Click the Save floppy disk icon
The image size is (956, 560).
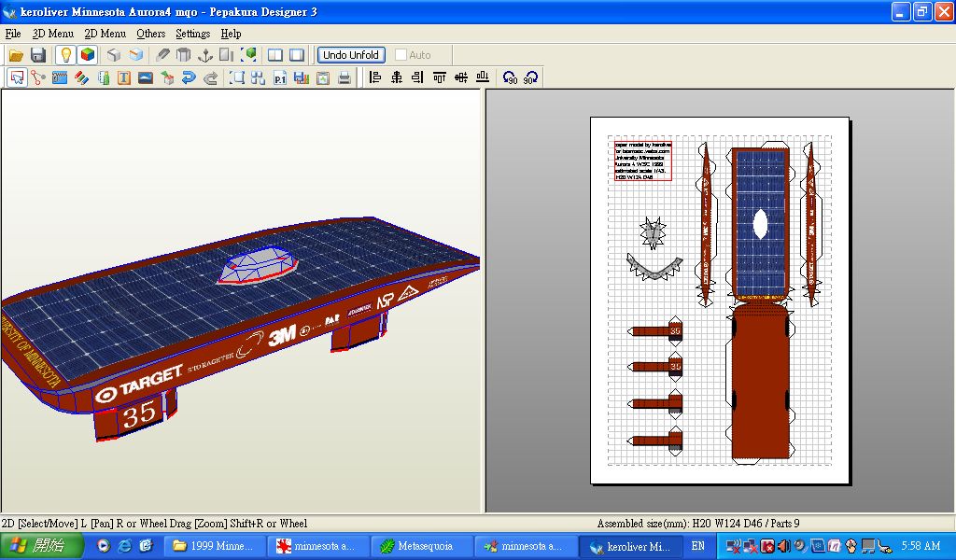coord(38,55)
